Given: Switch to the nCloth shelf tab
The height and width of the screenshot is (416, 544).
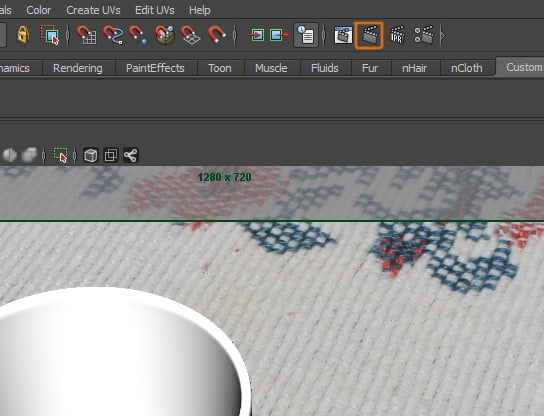Looking at the screenshot, I should point(467,68).
